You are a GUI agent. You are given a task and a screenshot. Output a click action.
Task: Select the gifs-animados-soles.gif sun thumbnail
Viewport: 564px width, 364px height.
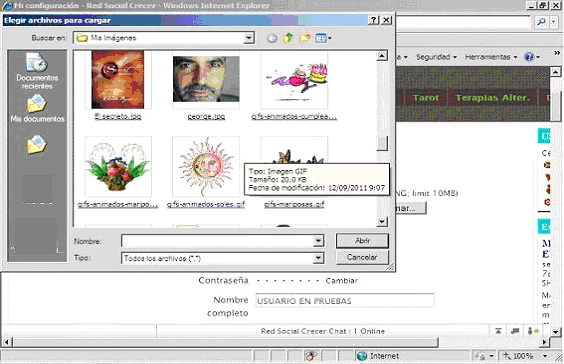pyautogui.click(x=206, y=167)
